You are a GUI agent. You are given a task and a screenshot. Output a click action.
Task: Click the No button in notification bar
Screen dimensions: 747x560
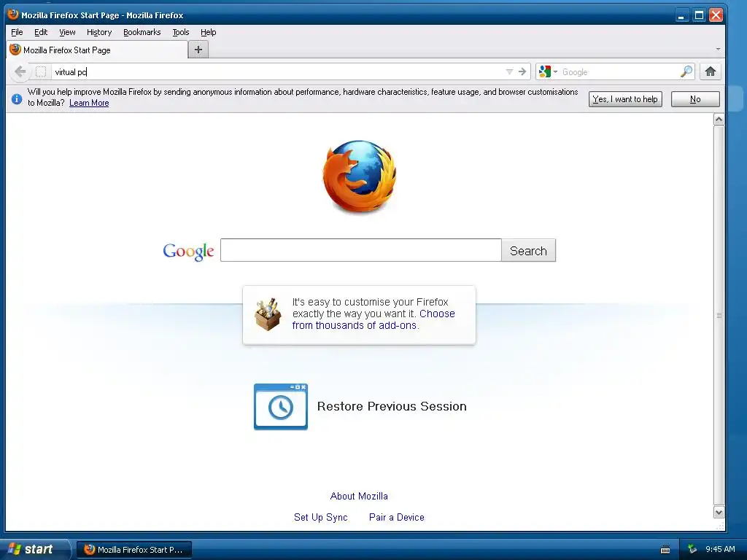tap(695, 99)
